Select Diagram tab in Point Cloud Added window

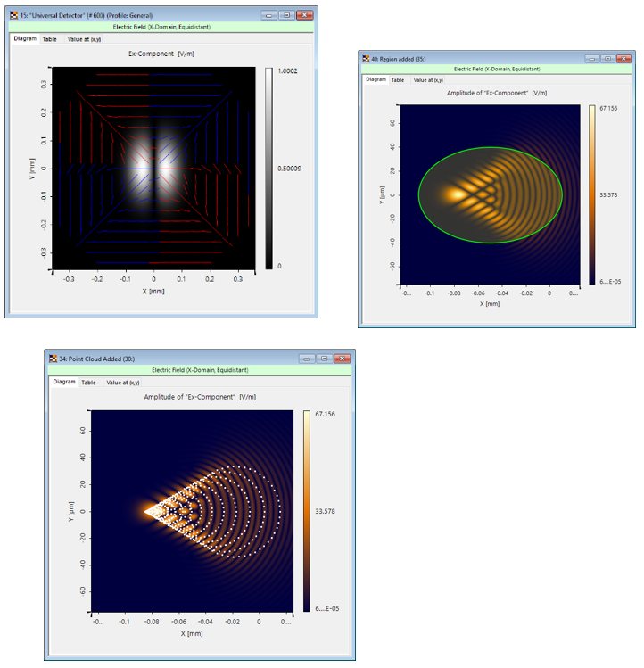pos(63,383)
